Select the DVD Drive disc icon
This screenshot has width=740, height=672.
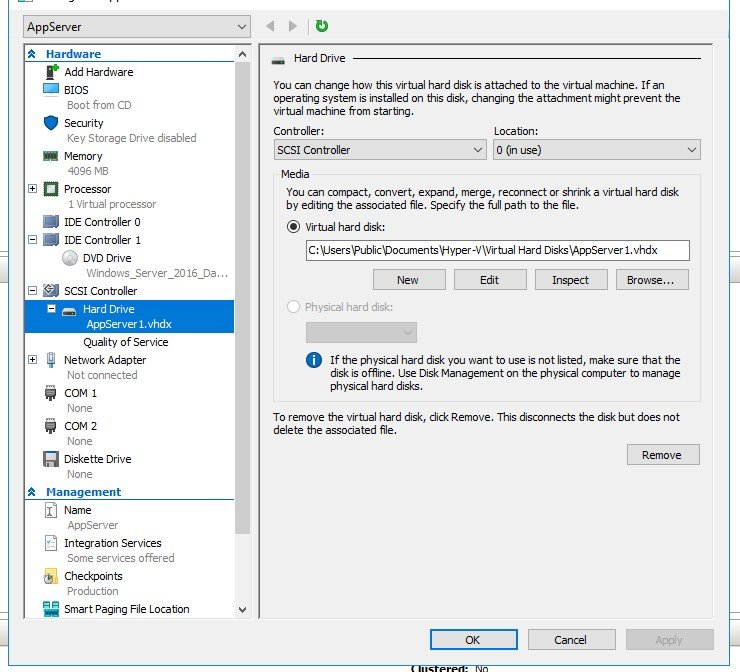tap(69, 258)
